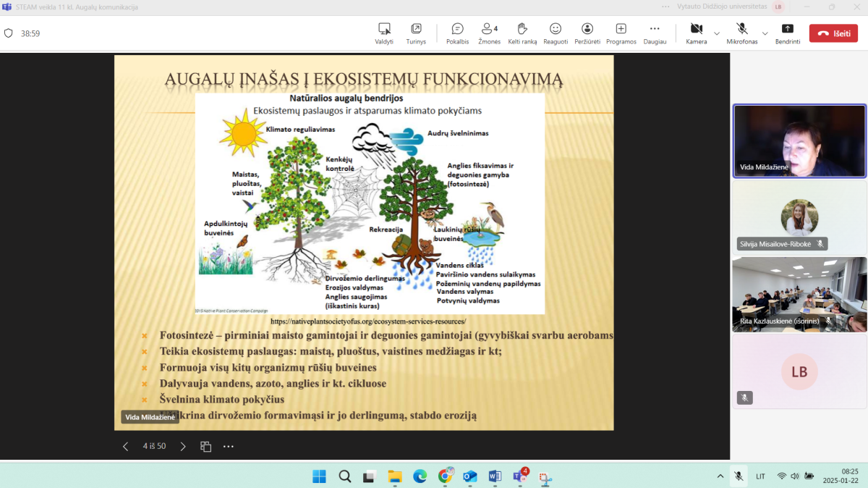Toggle the Kamera on or off
Image resolution: width=868 pixels, height=488 pixels.
pos(697,33)
